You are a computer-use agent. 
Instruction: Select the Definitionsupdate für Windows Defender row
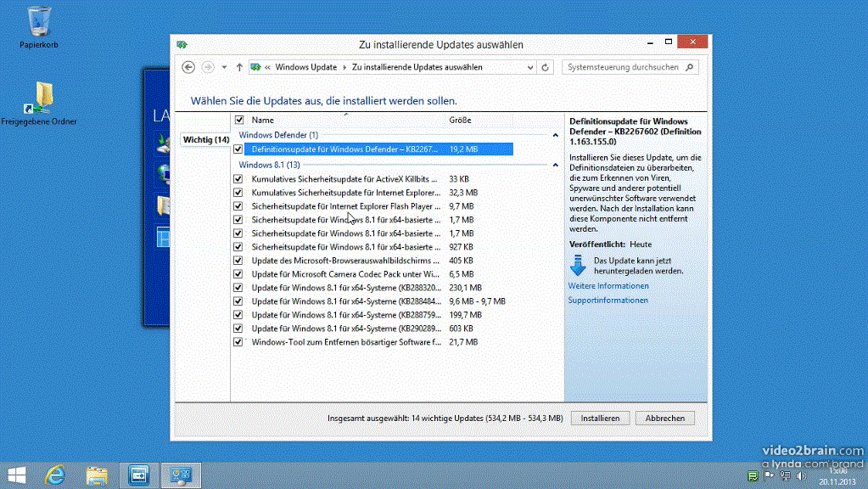(378, 149)
